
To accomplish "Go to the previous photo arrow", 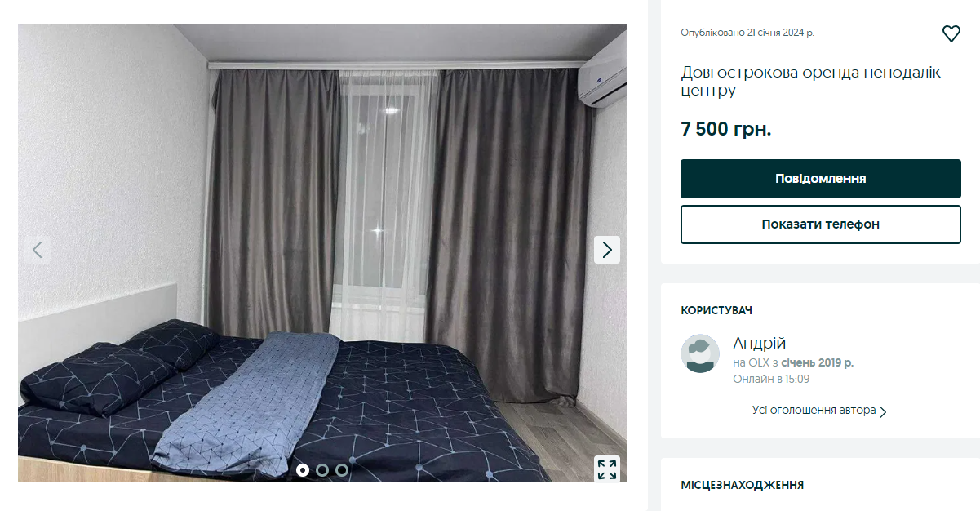I will 38,250.
